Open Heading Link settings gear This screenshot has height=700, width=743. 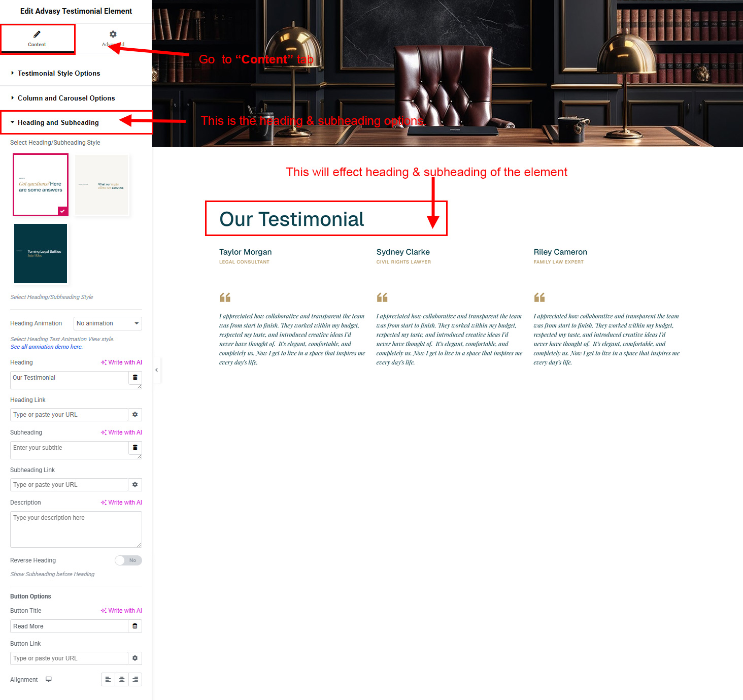coord(135,415)
